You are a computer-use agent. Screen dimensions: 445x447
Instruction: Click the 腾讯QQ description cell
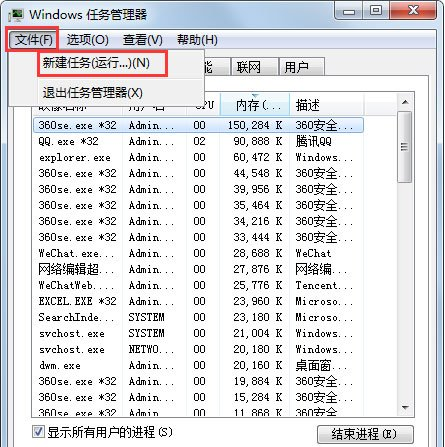313,141
